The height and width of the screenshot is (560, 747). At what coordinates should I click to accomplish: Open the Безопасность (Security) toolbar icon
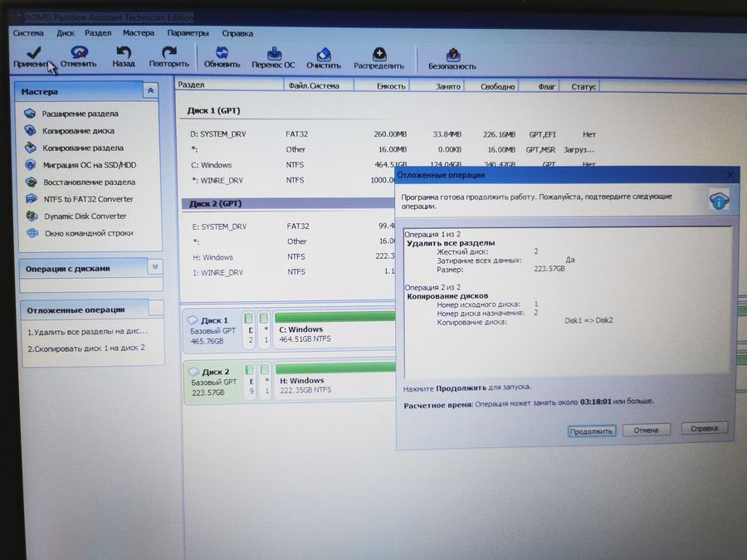click(x=452, y=54)
